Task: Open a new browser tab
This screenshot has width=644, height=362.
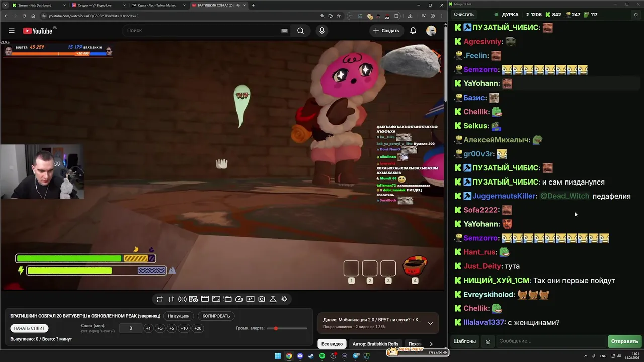Action: [253, 5]
